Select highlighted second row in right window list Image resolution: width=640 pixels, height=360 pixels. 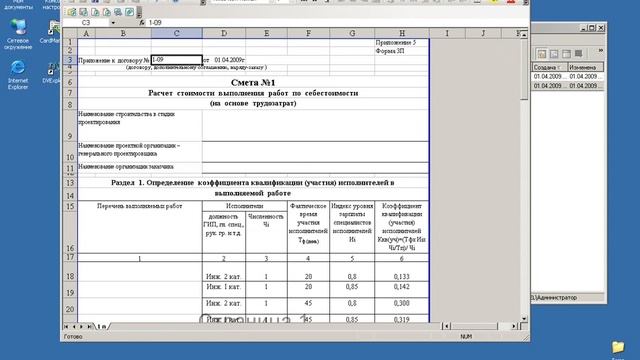568,86
